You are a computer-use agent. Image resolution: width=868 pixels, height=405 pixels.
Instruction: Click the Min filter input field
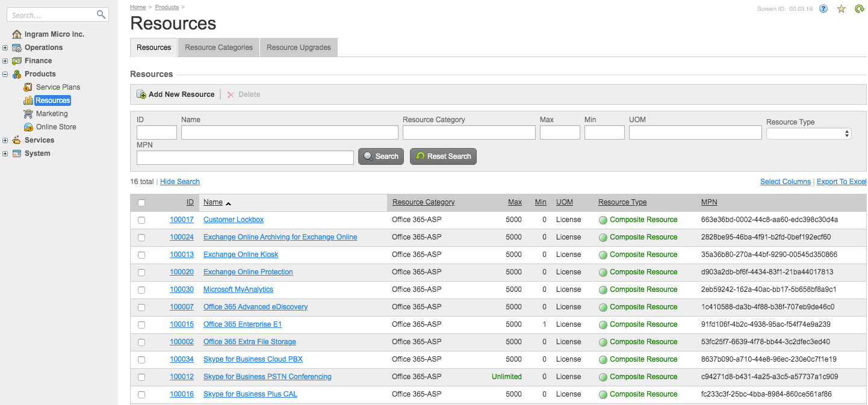coord(604,132)
